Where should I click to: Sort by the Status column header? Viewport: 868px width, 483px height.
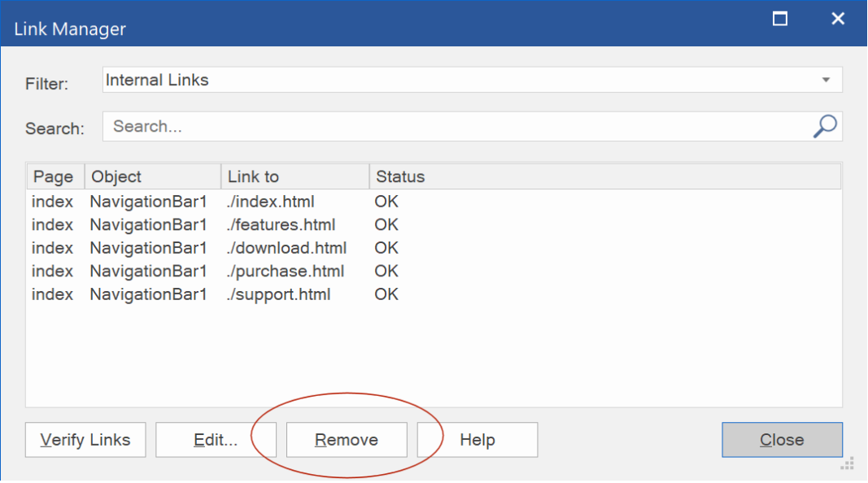point(605,176)
